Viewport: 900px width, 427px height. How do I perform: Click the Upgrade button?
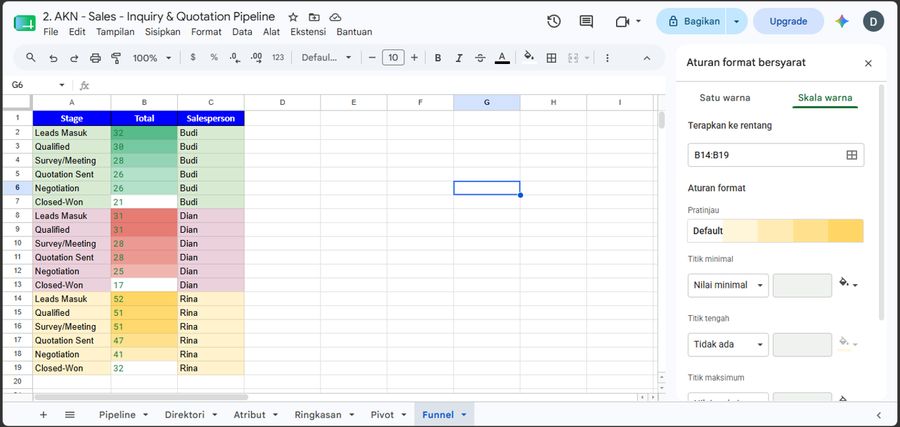(788, 21)
